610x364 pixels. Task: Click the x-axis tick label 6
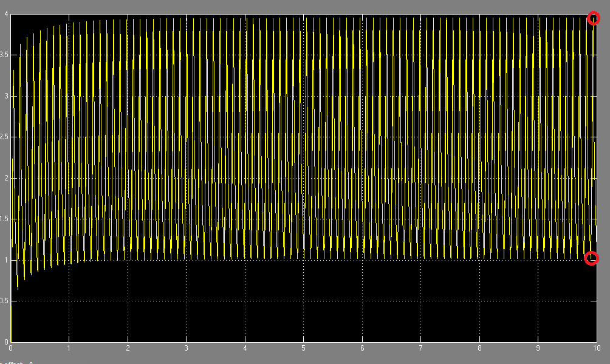click(x=362, y=348)
